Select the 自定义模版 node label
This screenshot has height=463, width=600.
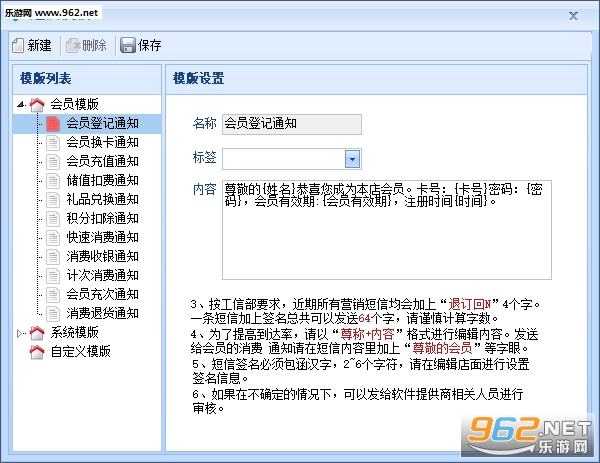pyautogui.click(x=81, y=352)
